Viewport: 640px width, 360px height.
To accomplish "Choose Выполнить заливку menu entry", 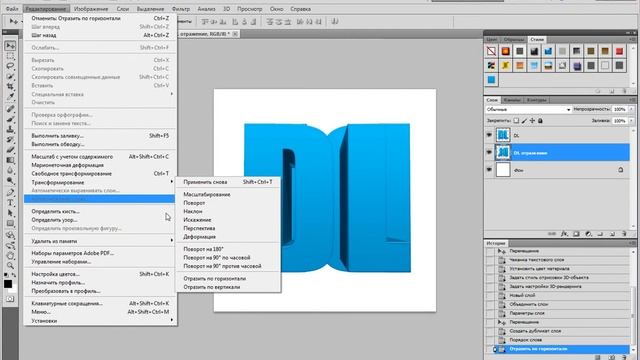I will (100, 136).
